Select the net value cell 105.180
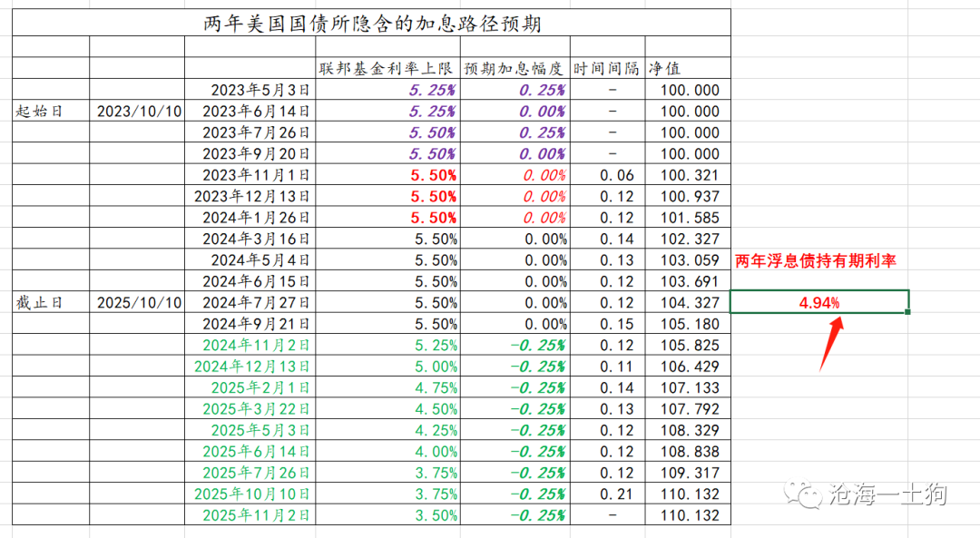Screen dimensions: 980x538 click(x=688, y=324)
